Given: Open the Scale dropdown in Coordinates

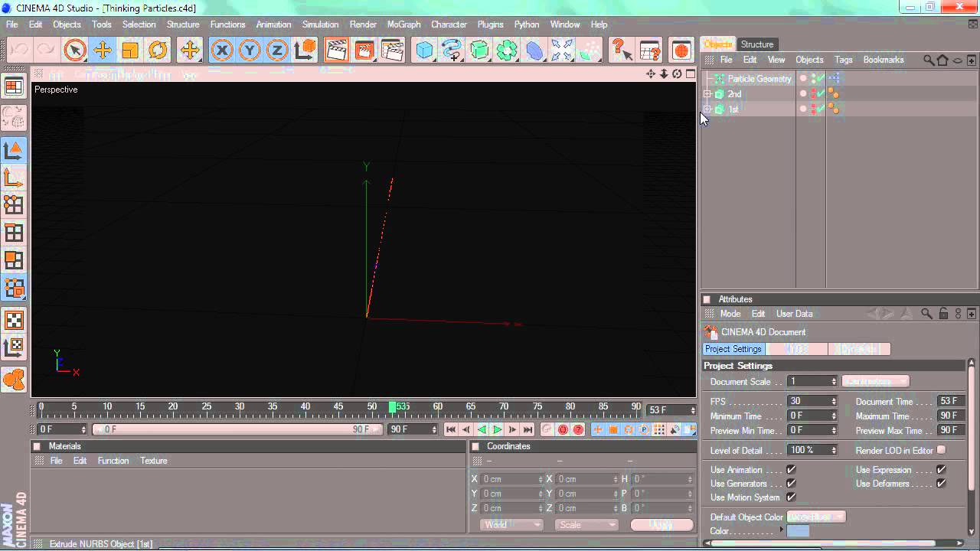Looking at the screenshot, I should tap(586, 525).
